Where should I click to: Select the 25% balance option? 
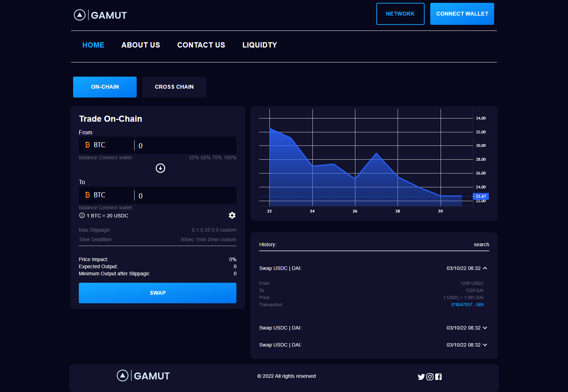(194, 158)
